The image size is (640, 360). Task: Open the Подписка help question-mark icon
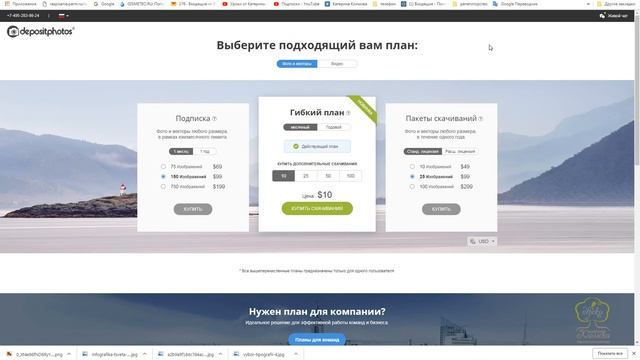pos(214,119)
